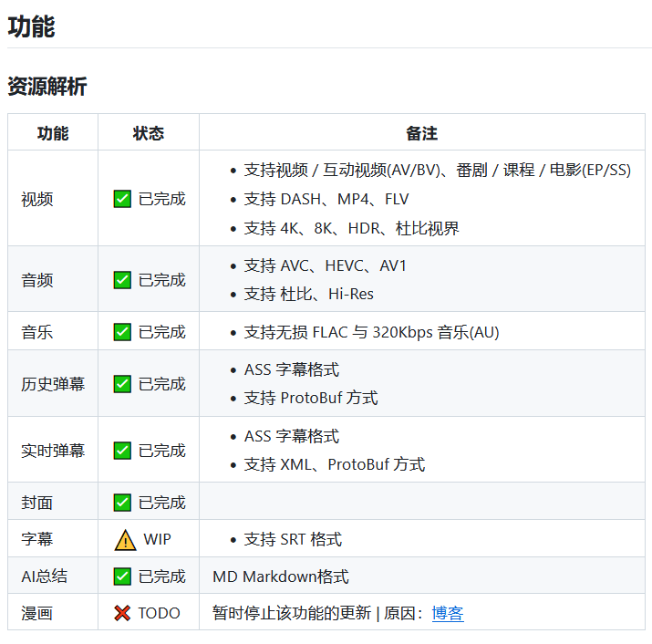Viewport: 652px width, 644px height.
Task: Click the 资源解析 section heading
Action: pyautogui.click(x=47, y=87)
